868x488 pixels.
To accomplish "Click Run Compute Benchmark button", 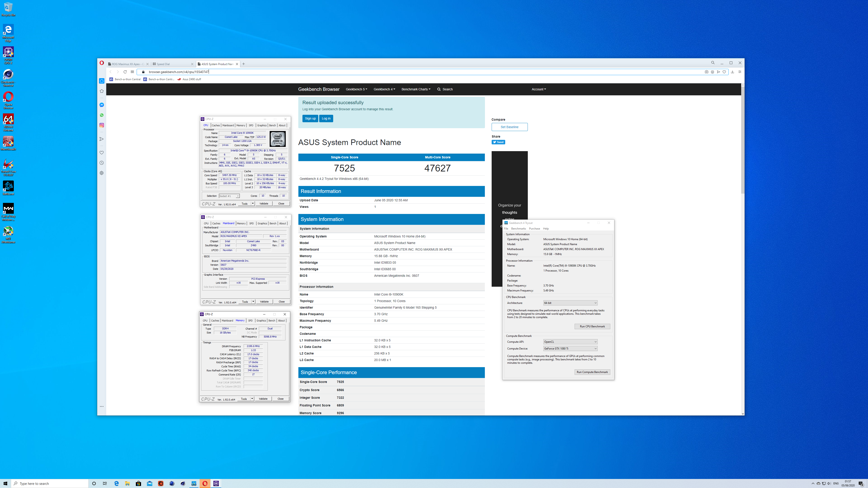I will (x=592, y=372).
